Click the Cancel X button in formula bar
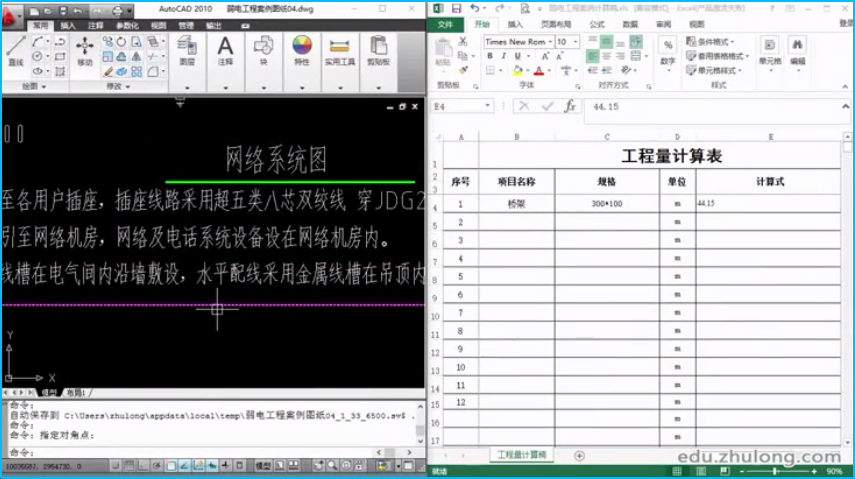Screen dimensions: 855x479 tap(524, 106)
